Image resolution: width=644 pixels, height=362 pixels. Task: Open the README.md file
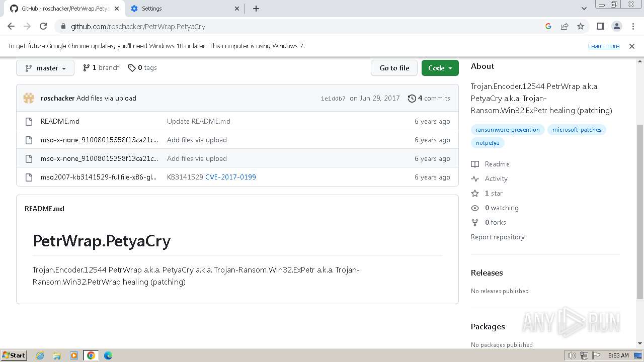[60, 121]
